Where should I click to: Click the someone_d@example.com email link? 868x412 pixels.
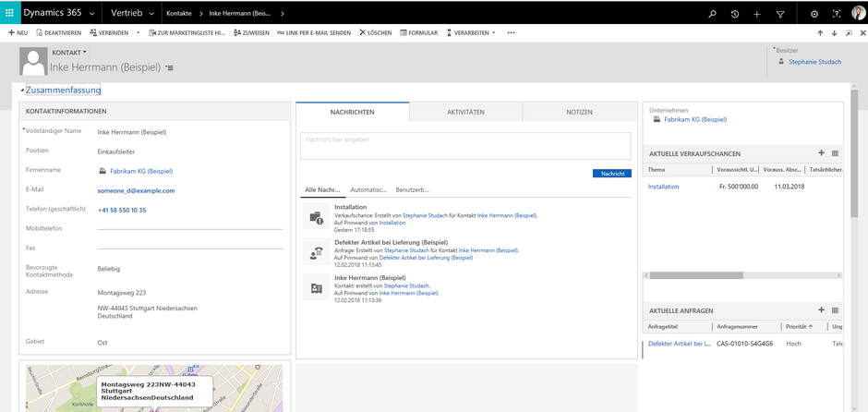136,190
